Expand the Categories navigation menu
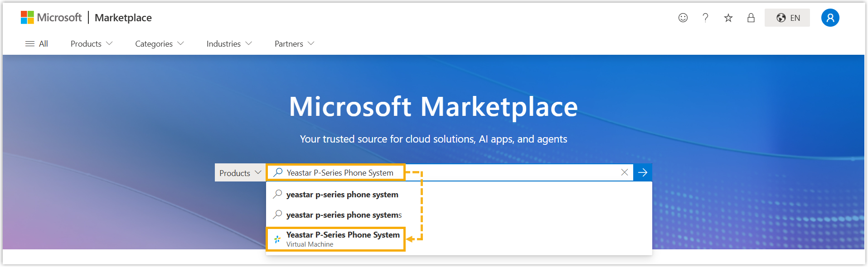This screenshot has width=868, height=267. [159, 44]
